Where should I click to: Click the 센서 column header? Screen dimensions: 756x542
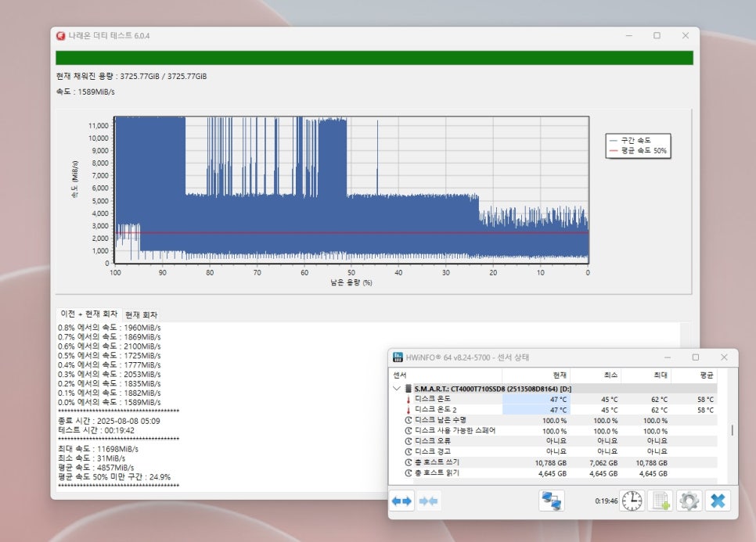[446, 375]
